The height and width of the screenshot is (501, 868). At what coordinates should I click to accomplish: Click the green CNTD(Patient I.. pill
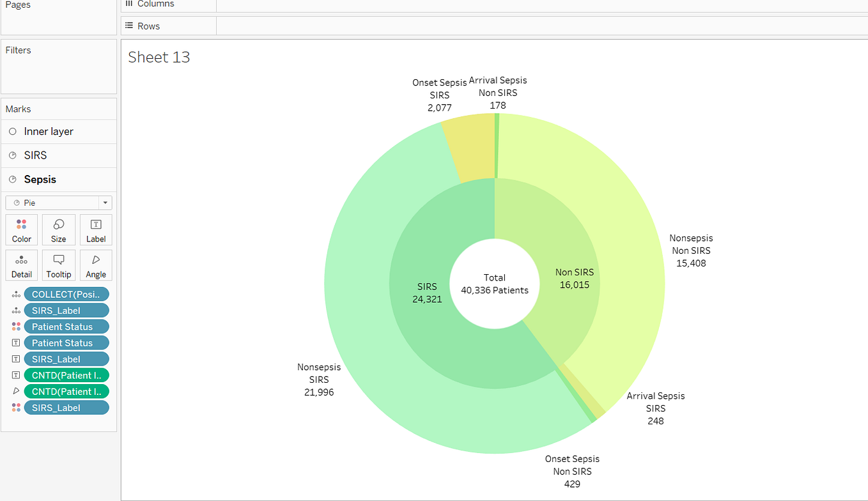click(66, 375)
